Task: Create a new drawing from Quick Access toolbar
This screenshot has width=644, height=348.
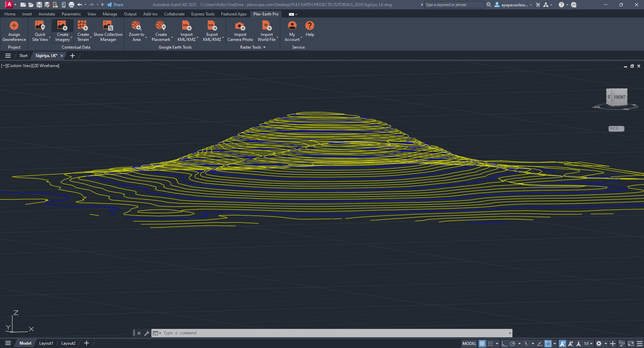Action: pos(23,5)
